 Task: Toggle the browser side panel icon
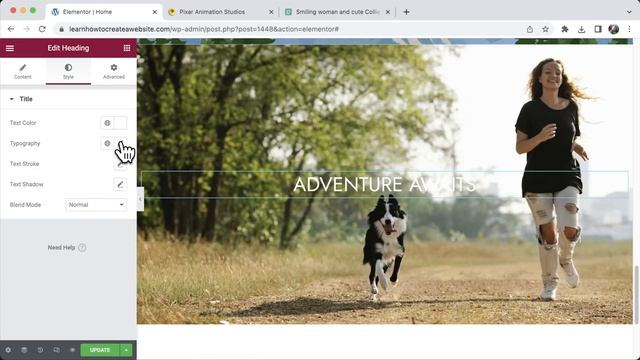coord(598,29)
